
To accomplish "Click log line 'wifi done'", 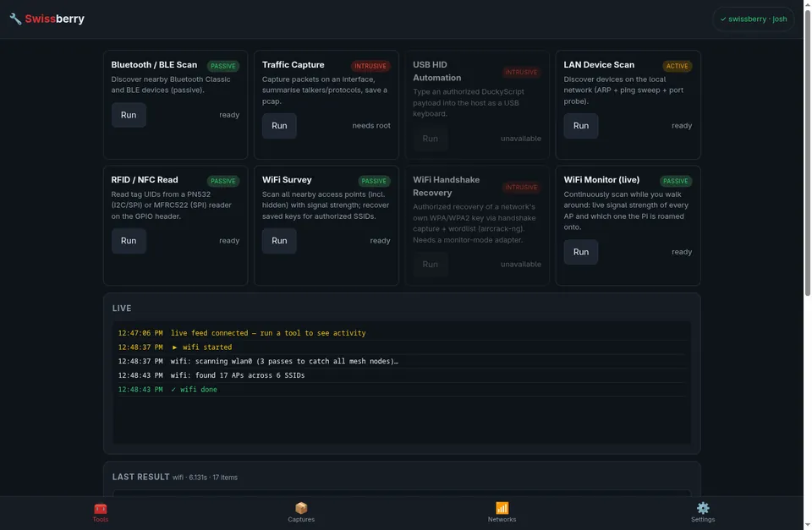I will (402, 389).
